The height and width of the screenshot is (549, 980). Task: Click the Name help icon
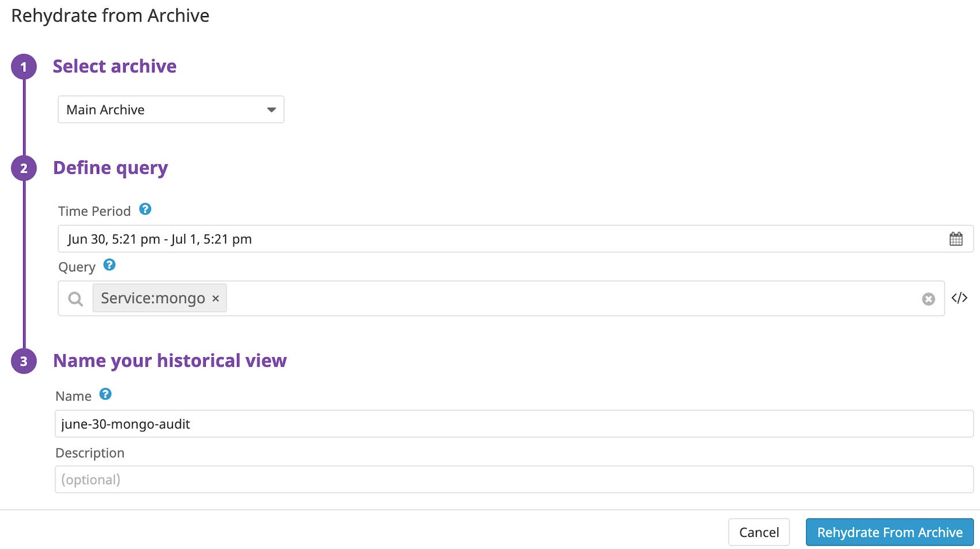105,394
